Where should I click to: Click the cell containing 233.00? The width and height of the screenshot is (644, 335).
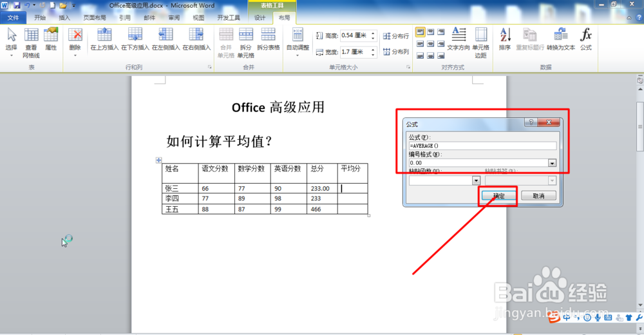322,188
